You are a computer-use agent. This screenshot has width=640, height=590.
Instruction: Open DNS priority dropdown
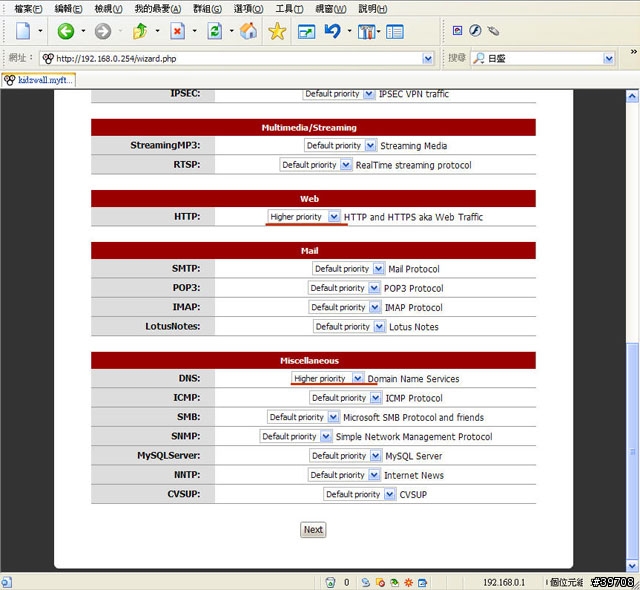(327, 378)
